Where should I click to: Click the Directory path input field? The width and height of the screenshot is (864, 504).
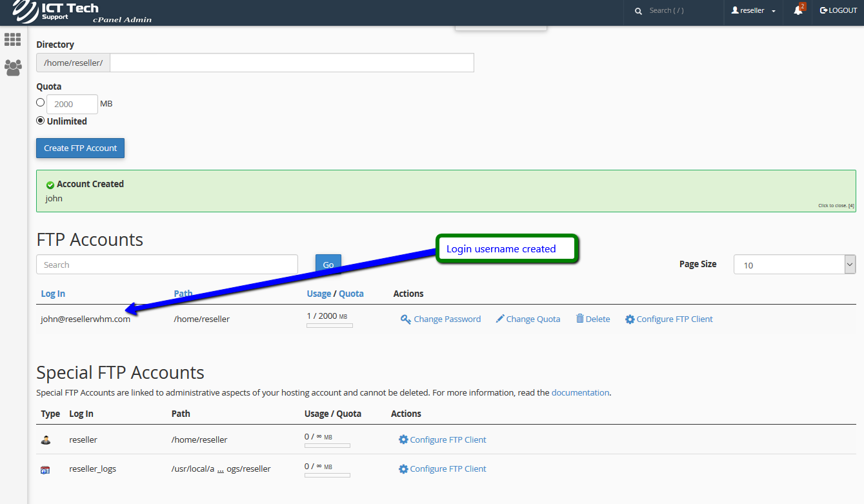point(292,63)
